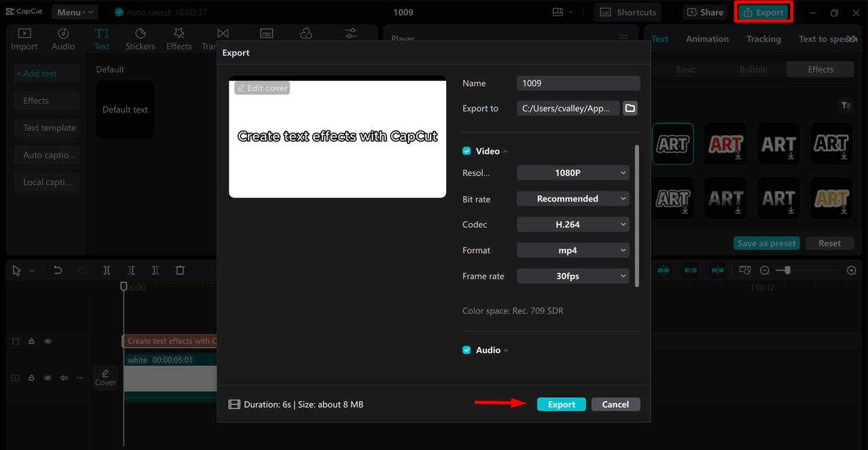Open the Effects panel in top toolbar
The image size is (868, 450).
click(179, 39)
